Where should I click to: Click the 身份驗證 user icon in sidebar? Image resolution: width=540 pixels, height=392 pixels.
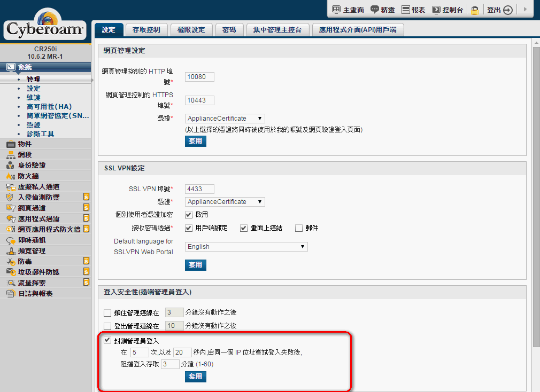pyautogui.click(x=11, y=166)
